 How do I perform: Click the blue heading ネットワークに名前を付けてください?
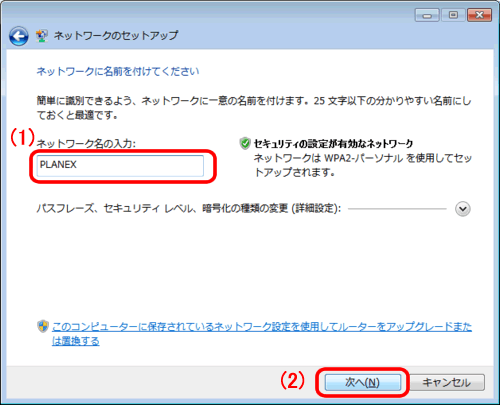[x=118, y=71]
